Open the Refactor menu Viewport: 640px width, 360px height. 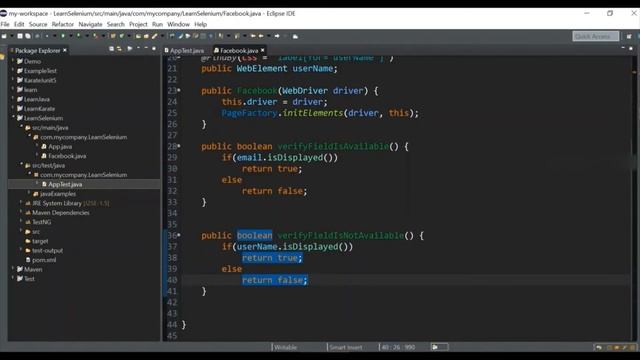point(62,24)
